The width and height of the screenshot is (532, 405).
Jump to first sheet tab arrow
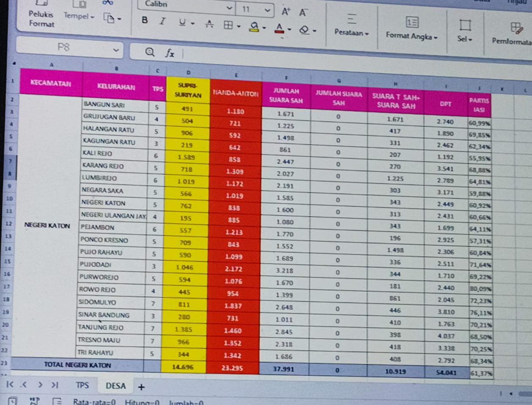coord(10,384)
